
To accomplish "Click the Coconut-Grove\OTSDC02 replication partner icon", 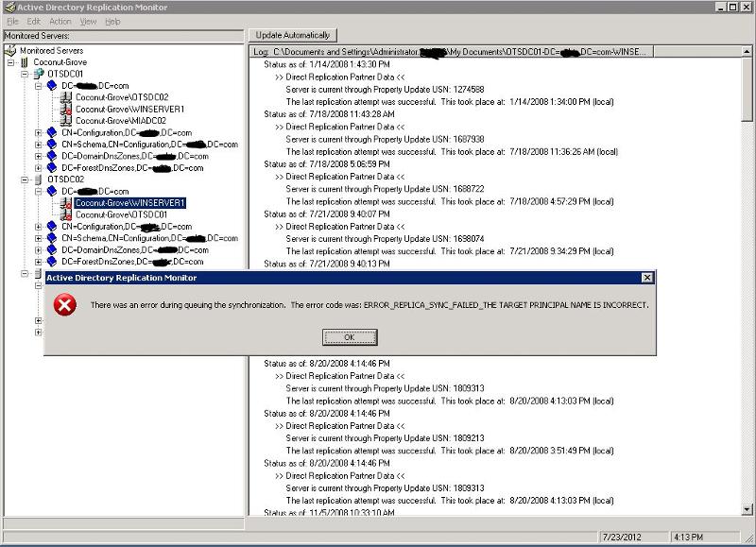I will point(66,97).
